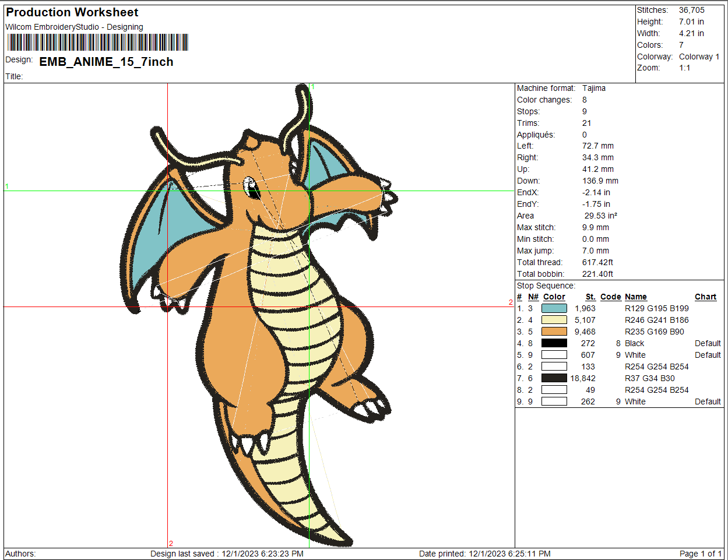Pick the orange swatch for stop 3
This screenshot has height=560, width=728.
pyautogui.click(x=554, y=332)
